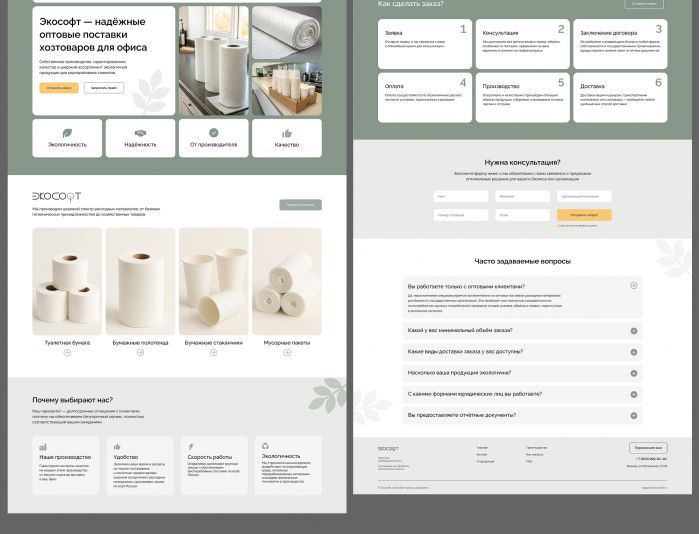
Task: Open the Мусорные пакеты product image
Action: [x=287, y=281]
